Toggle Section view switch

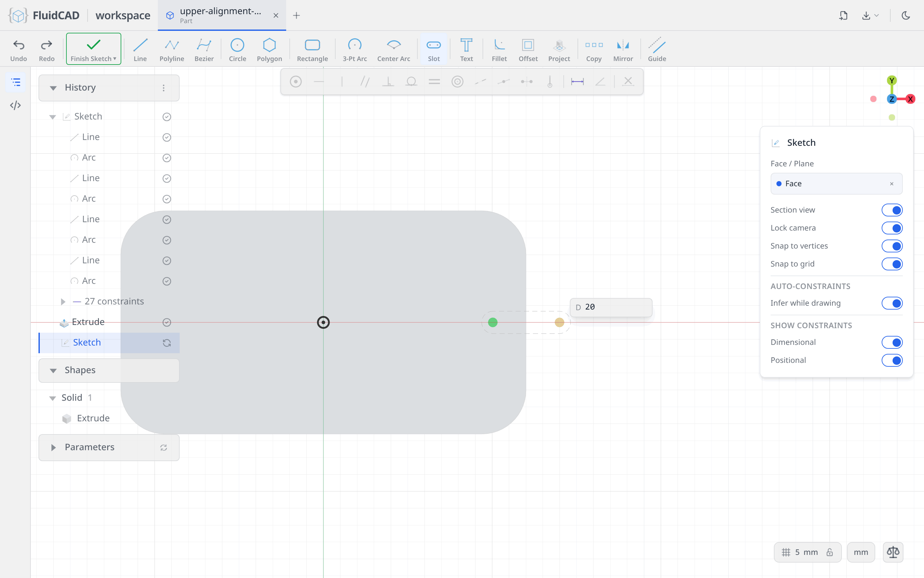coord(892,210)
